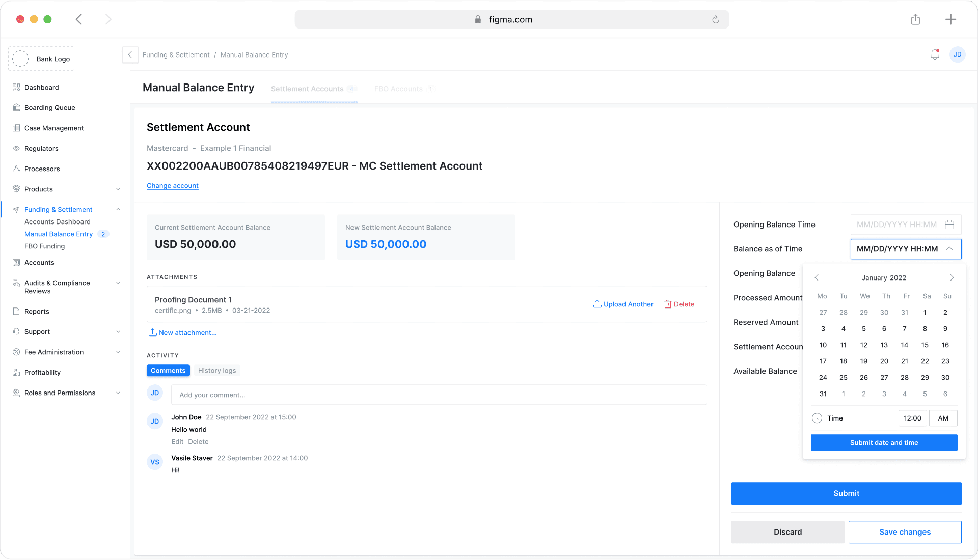Open Accounts Dashboard submenu item
This screenshot has height=560, width=978.
tap(58, 221)
